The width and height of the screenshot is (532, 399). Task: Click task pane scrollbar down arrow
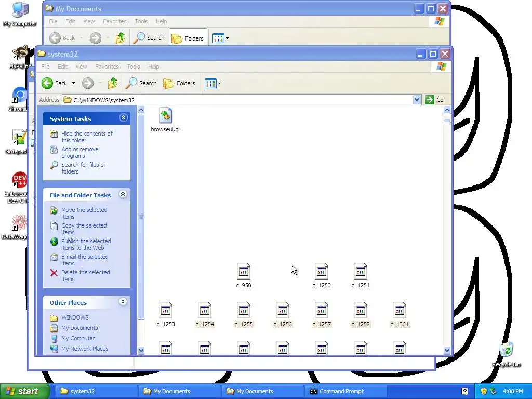click(x=141, y=350)
